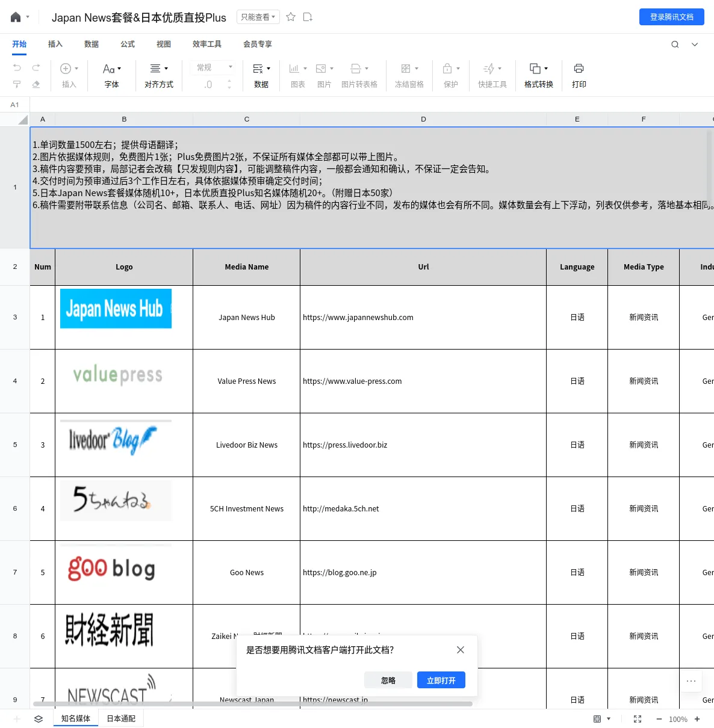This screenshot has width=714, height=728.
Task: Click the three-dot more button at lower right
Action: [691, 681]
